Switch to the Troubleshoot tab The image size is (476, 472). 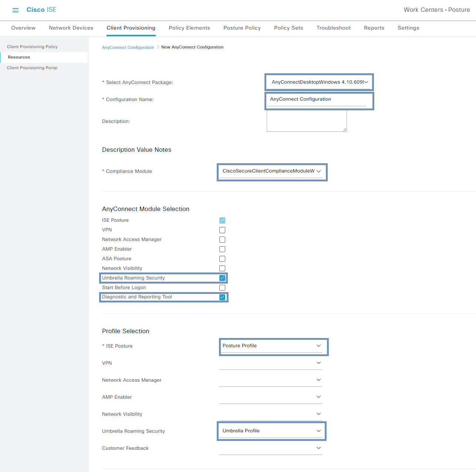click(334, 28)
